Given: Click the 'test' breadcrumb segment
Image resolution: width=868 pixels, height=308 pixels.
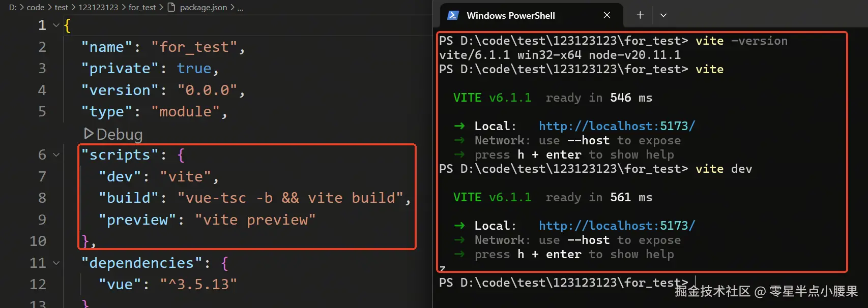Looking at the screenshot, I should 62,7.
